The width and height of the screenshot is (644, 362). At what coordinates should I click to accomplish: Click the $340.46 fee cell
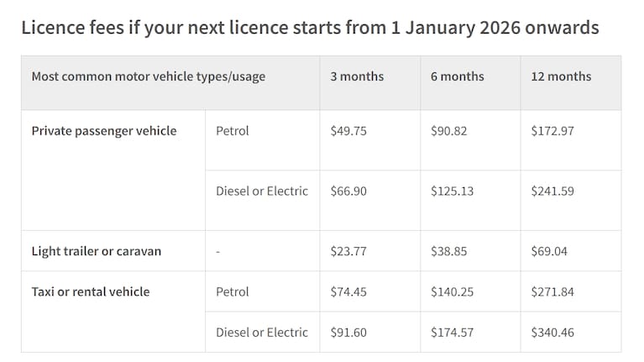click(552, 332)
